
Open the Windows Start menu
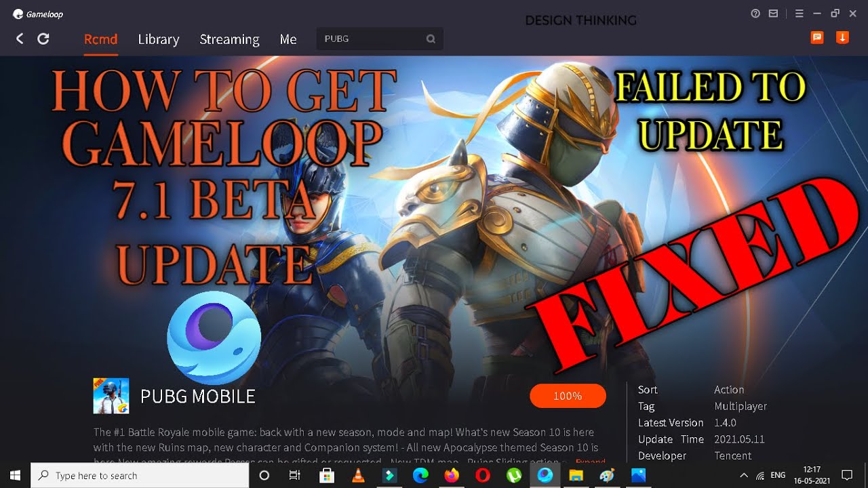pos(15,475)
